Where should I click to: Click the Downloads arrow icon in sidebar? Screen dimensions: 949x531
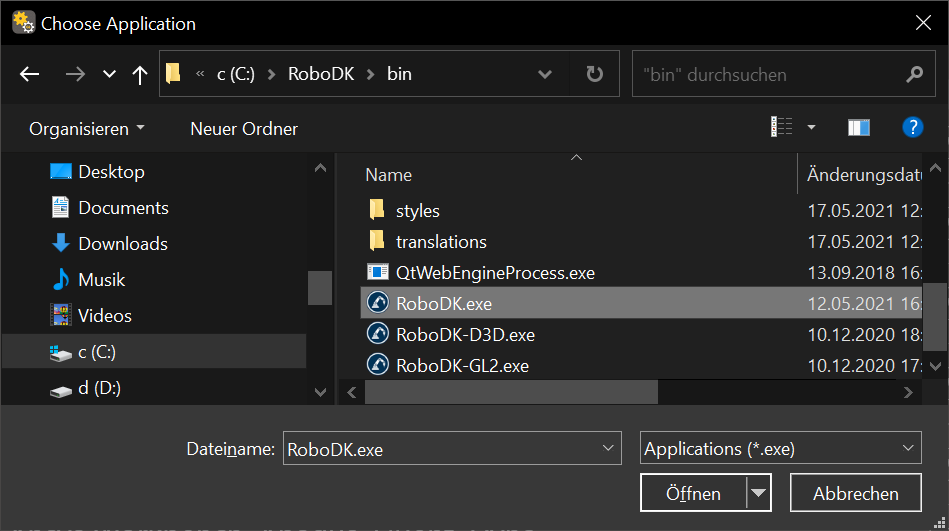click(61, 243)
